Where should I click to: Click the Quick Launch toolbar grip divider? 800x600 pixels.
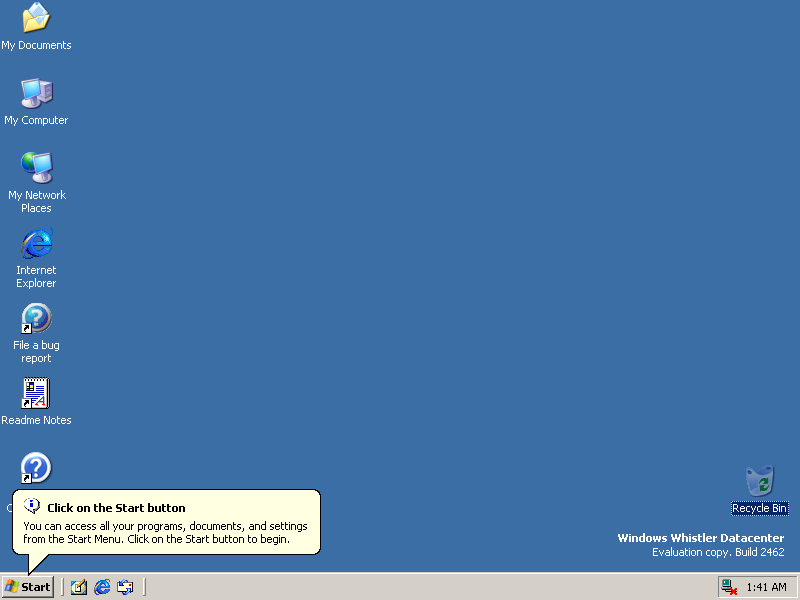pos(62,587)
